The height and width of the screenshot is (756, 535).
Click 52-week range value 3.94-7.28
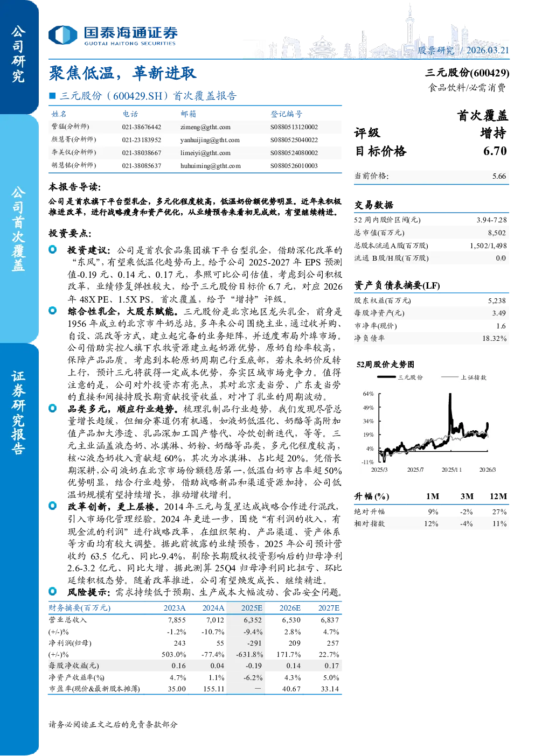491,220
